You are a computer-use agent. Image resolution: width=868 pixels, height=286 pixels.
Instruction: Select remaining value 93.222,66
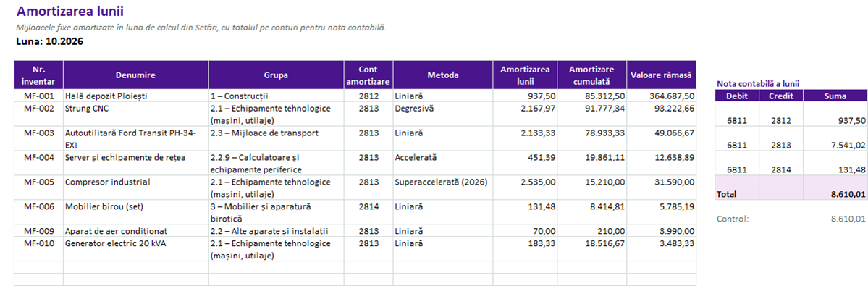662,114
